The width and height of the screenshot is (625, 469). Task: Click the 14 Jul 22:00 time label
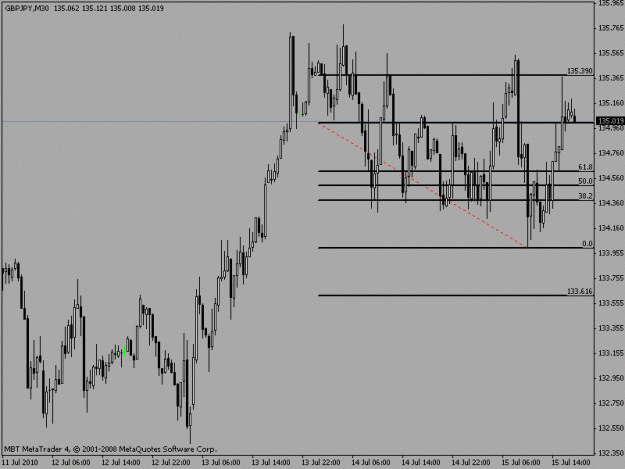[x=471, y=462]
